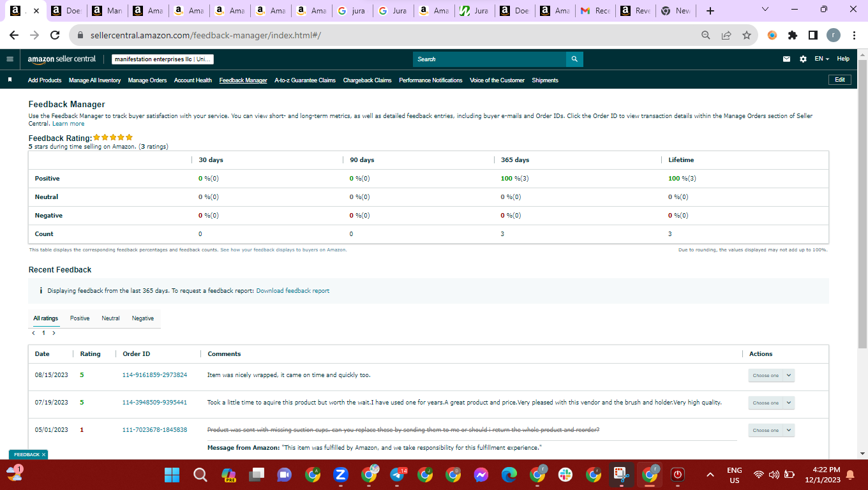Screen dimensions: 868x490
Task: Select the All ratings tab
Action: tap(46, 318)
